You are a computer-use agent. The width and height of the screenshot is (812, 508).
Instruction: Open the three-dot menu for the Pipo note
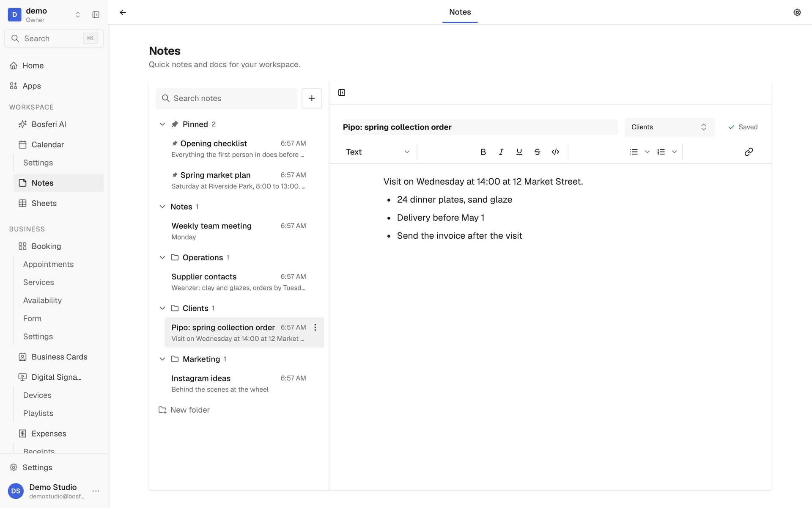click(x=315, y=328)
